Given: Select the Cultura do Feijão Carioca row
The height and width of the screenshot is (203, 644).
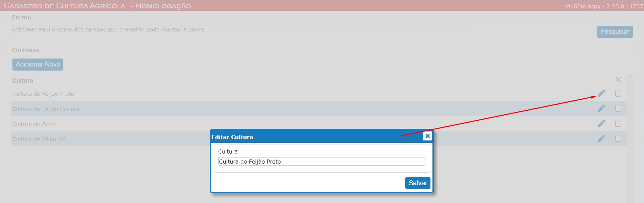Looking at the screenshot, I should [302, 109].
